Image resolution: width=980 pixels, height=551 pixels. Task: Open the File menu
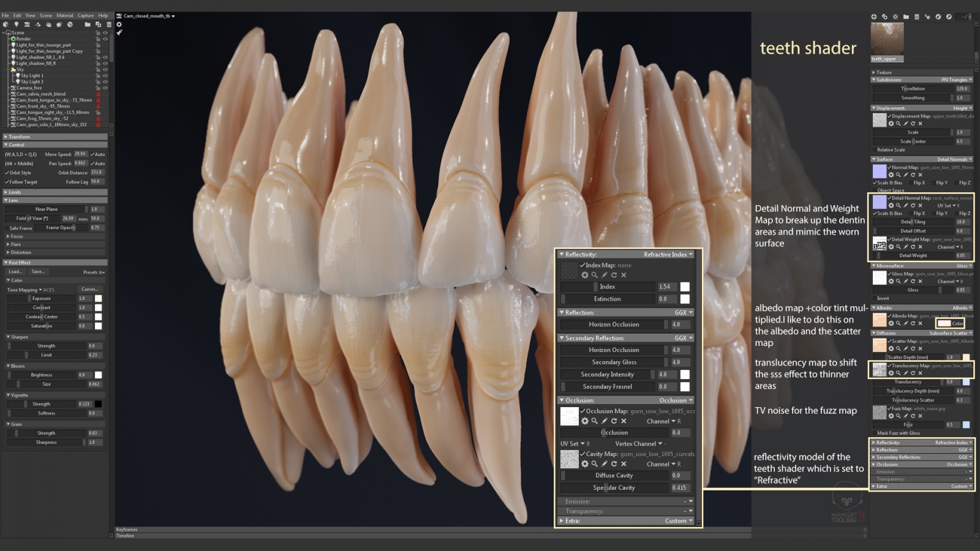pyautogui.click(x=6, y=15)
